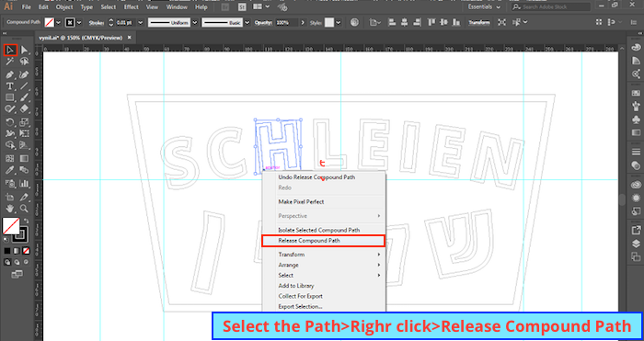The width and height of the screenshot is (644, 341).
Task: Select the Line Segment tool
Action: click(x=24, y=86)
